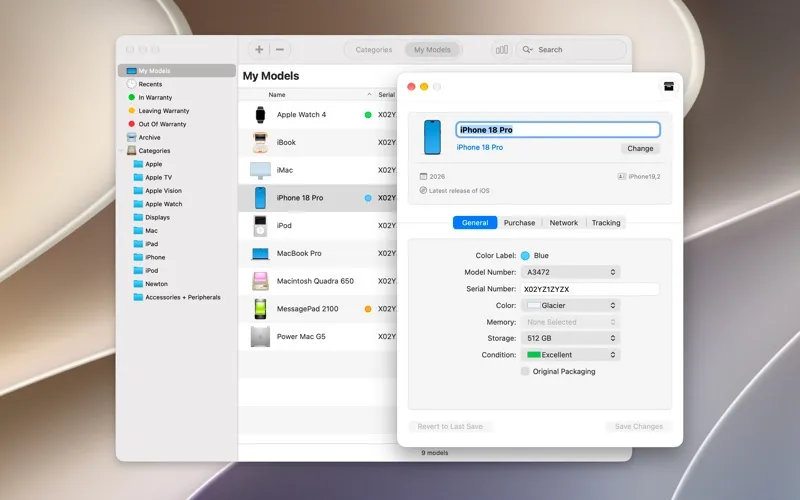This screenshot has width=800, height=500.
Task: Select the MessagePad 2100 device icon
Action: 260,309
